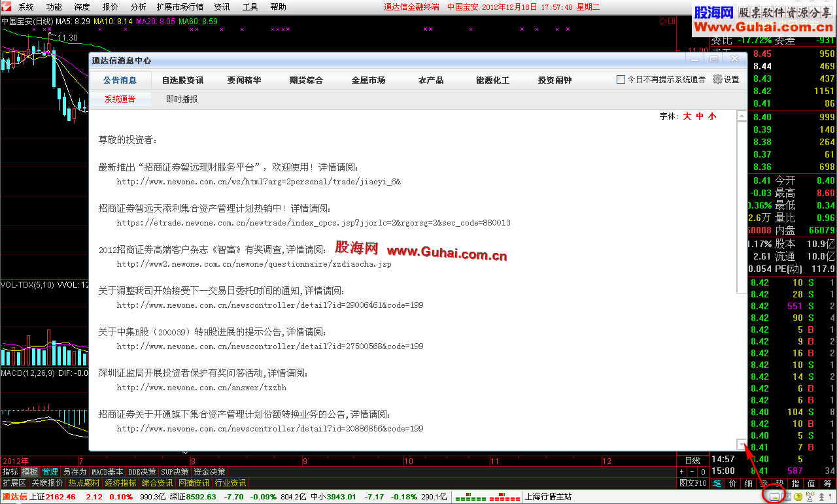Open 图文F10 button
Viewport: 837px width, 504px height.
[x=693, y=483]
